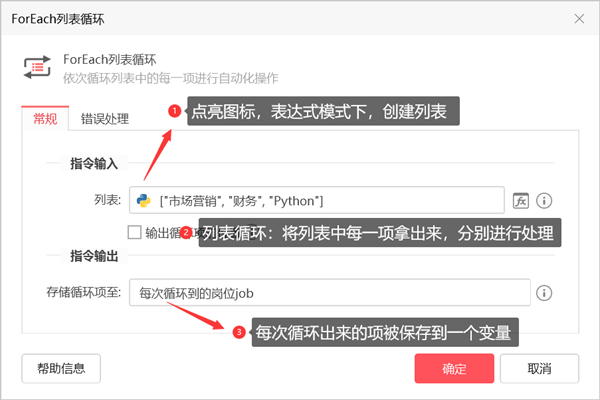This screenshot has height=400, width=600.
Task: Open 帮助信息 button
Action: [x=61, y=369]
